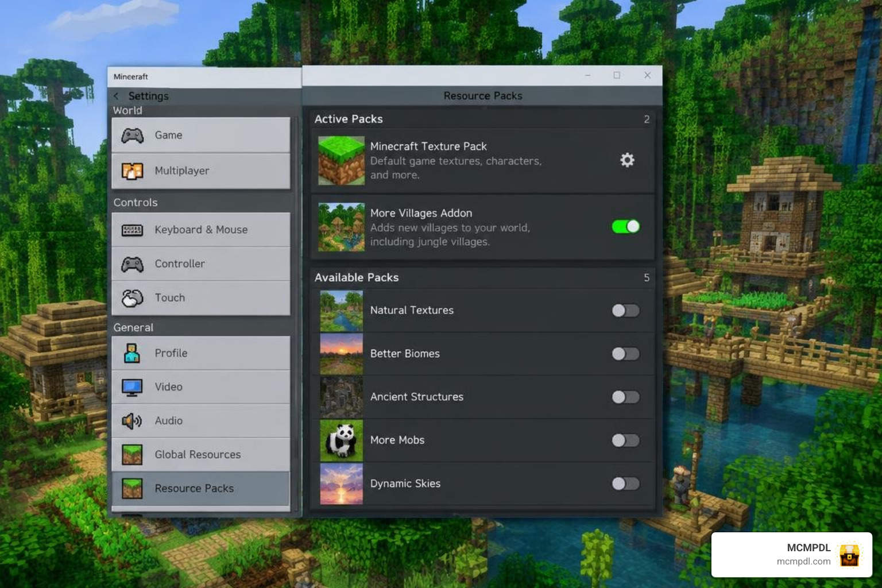This screenshot has height=588, width=882.
Task: Click the 'Active Packs' header text
Action: click(x=349, y=119)
